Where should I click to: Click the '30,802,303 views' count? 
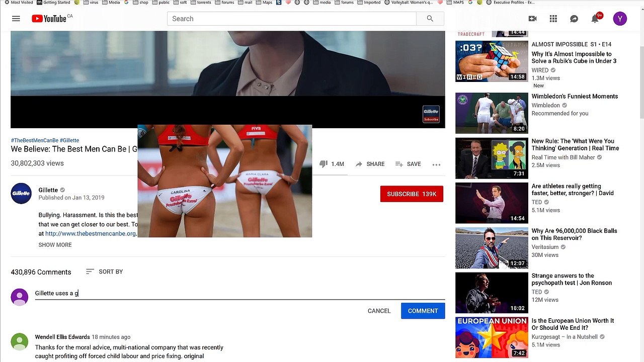click(37, 163)
